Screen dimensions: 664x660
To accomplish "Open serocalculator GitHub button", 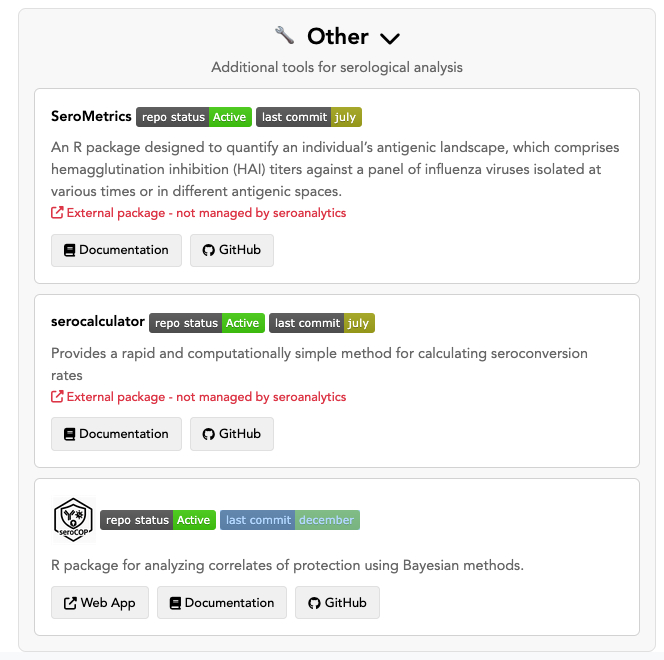I will tap(232, 434).
